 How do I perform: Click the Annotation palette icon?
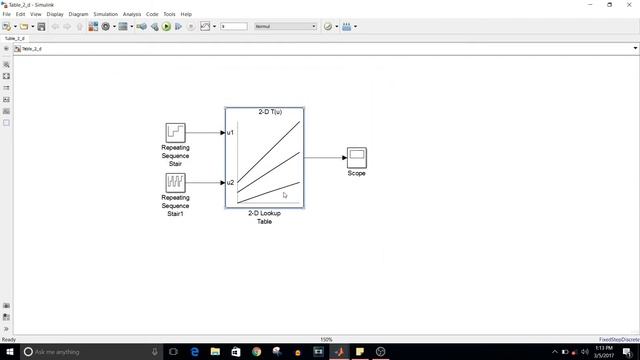tap(6, 100)
